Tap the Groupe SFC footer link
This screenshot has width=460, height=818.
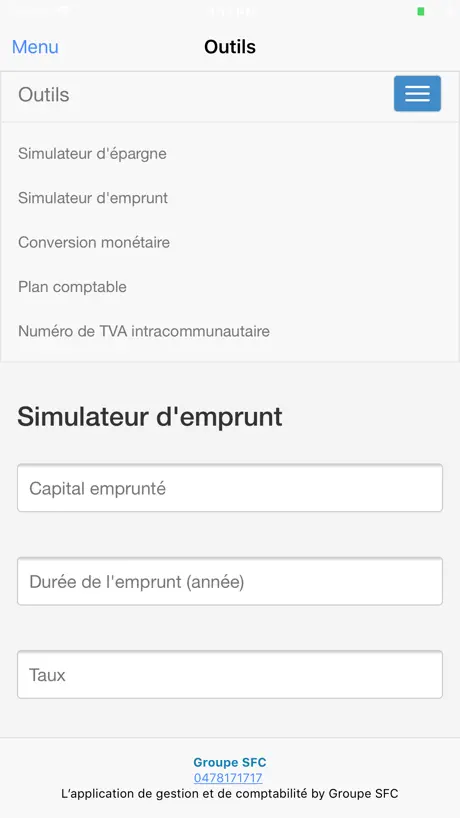230,763
